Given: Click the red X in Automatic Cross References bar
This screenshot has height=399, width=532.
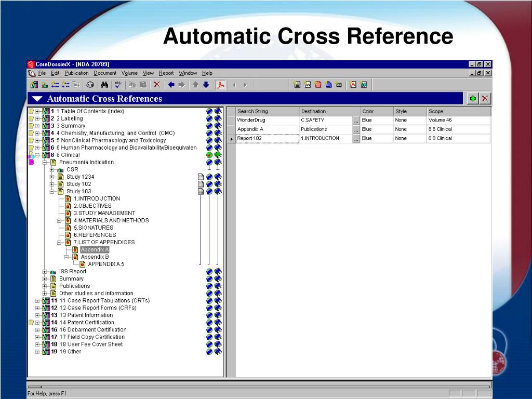Looking at the screenshot, I should point(485,99).
